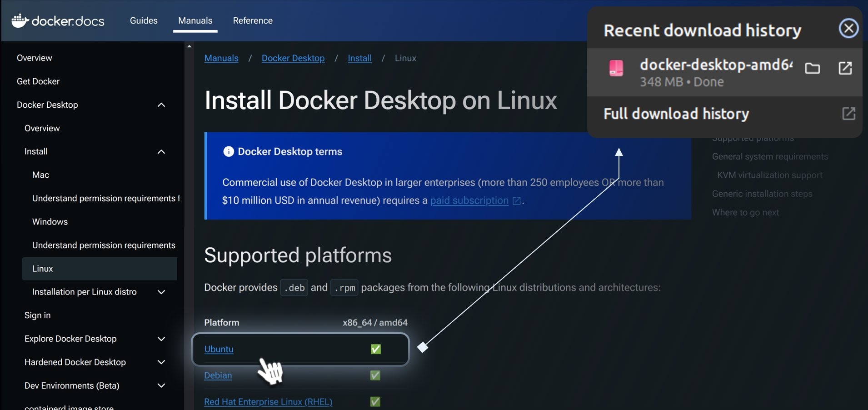The image size is (868, 410).
Task: Click the docker-desktop-amd64 file type icon
Action: click(616, 68)
